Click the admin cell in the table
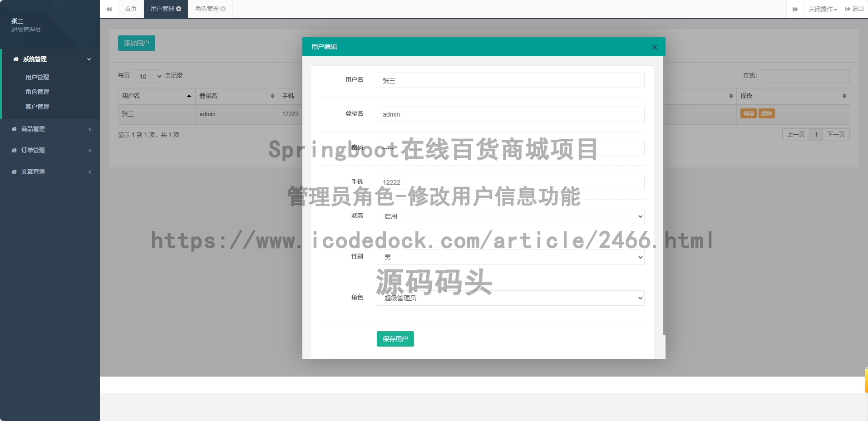868x421 pixels. pyautogui.click(x=237, y=114)
